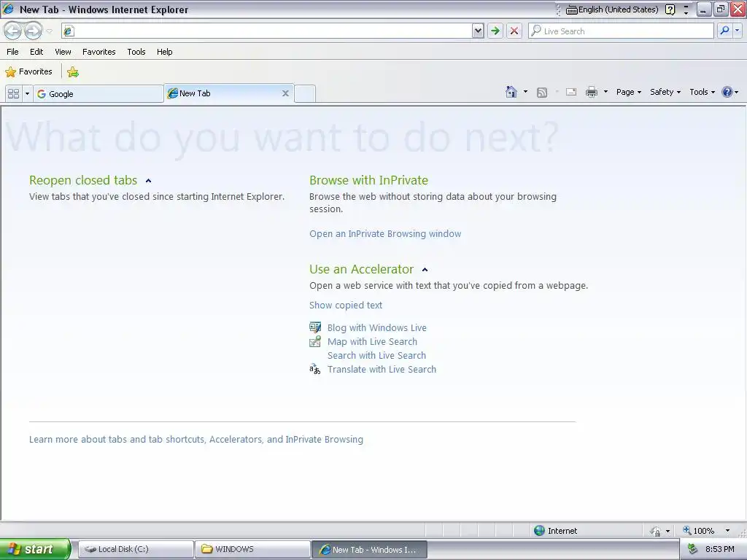Click the Blog with Windows Live icon
This screenshot has width=747, height=560.
coord(315,327)
